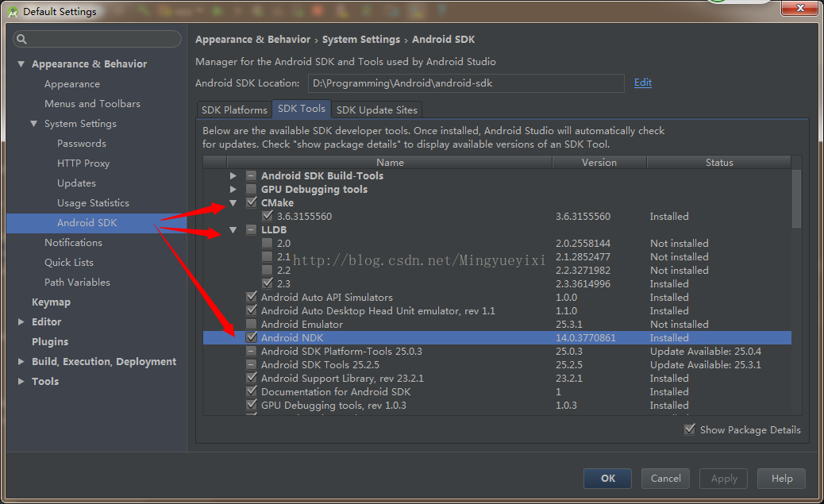Open Updates settings page
Screen dimensions: 824x504
[x=77, y=183]
